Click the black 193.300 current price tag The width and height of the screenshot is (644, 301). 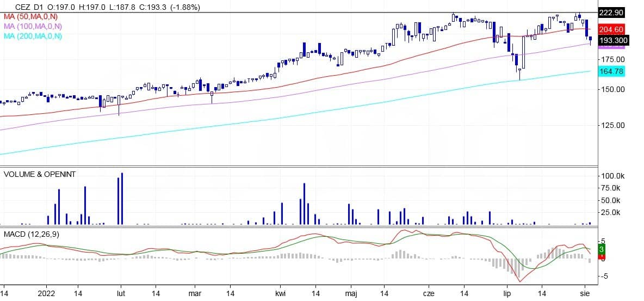tap(614, 41)
